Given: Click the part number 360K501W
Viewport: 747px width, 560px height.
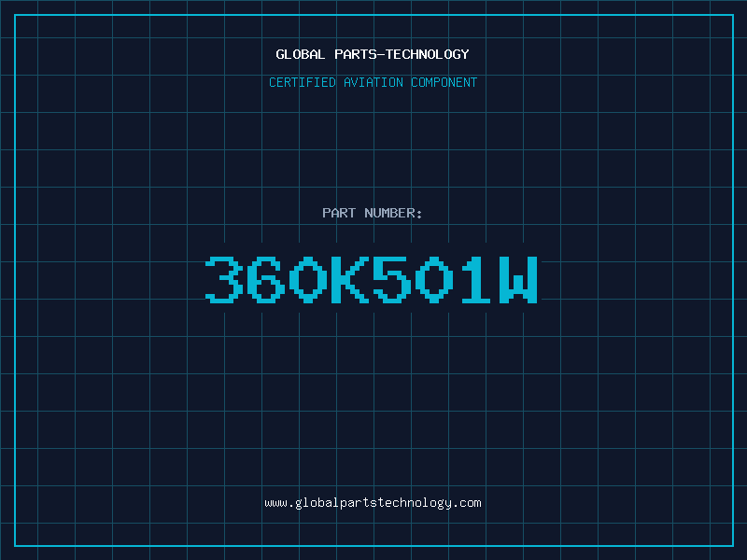Looking at the screenshot, I should (372, 280).
